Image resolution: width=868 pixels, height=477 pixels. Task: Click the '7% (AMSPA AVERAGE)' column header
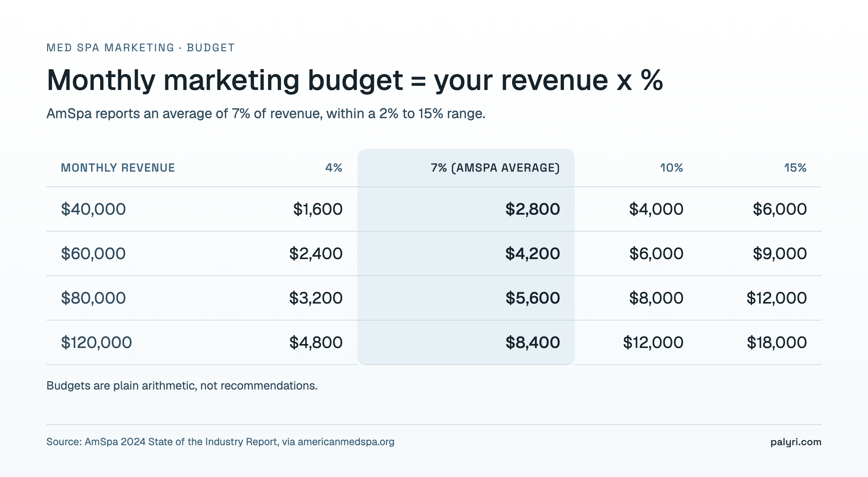[495, 168]
